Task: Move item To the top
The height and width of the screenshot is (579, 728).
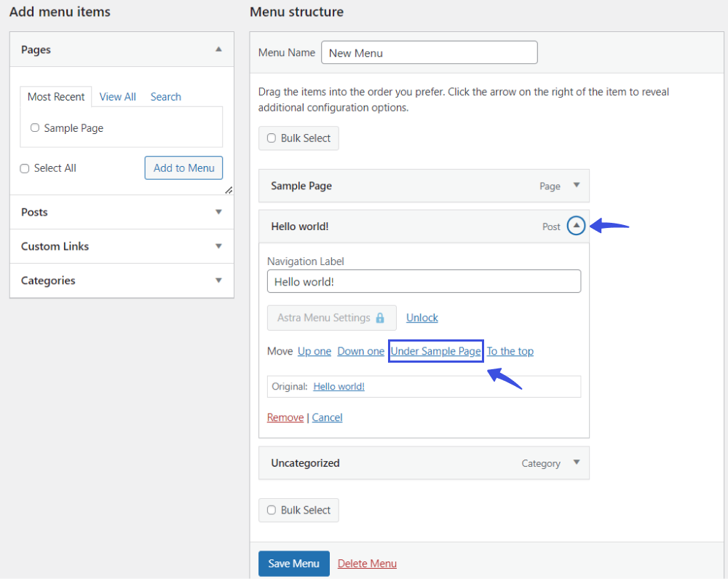Action: (510, 351)
